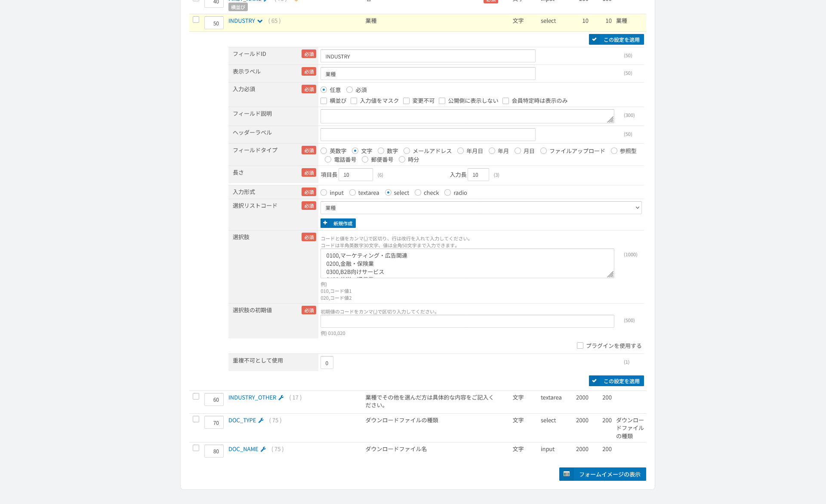Enable 入力値をマスク checkbox
This screenshot has width=826, height=504.
354,101
